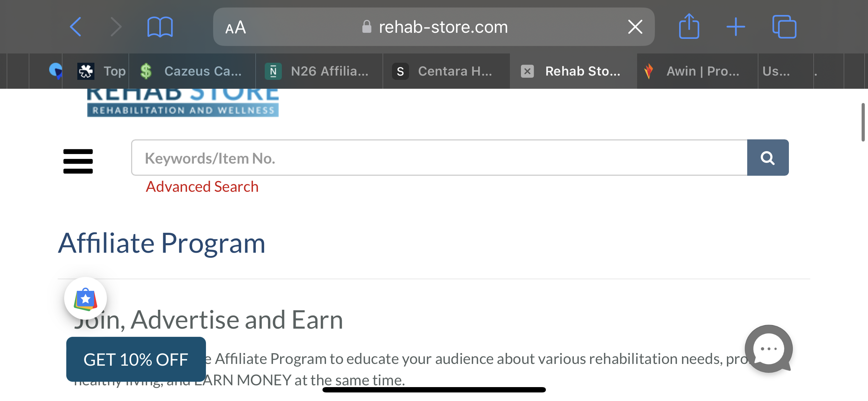
Task: Open the AA reader text options
Action: coord(236,27)
